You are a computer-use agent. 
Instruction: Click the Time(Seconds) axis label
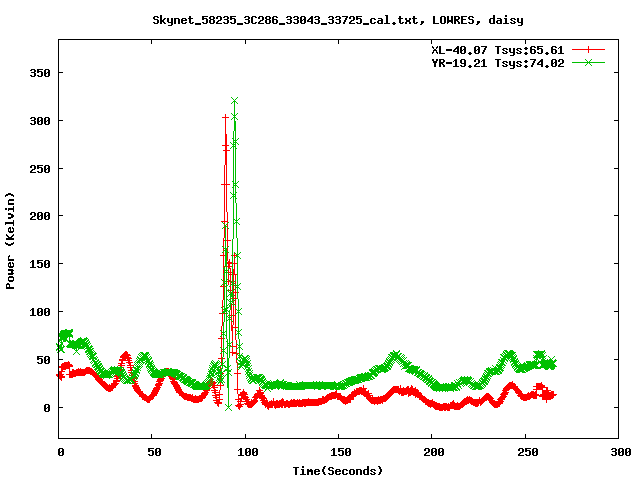point(338,471)
